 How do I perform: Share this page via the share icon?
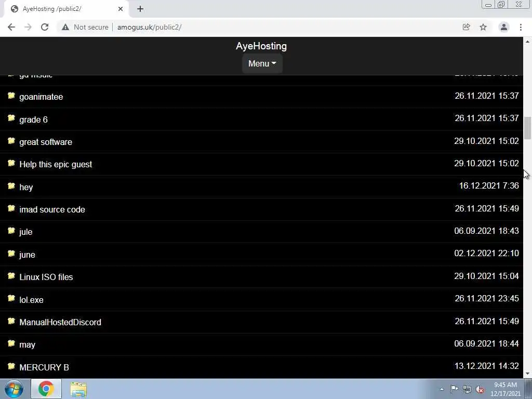click(466, 27)
